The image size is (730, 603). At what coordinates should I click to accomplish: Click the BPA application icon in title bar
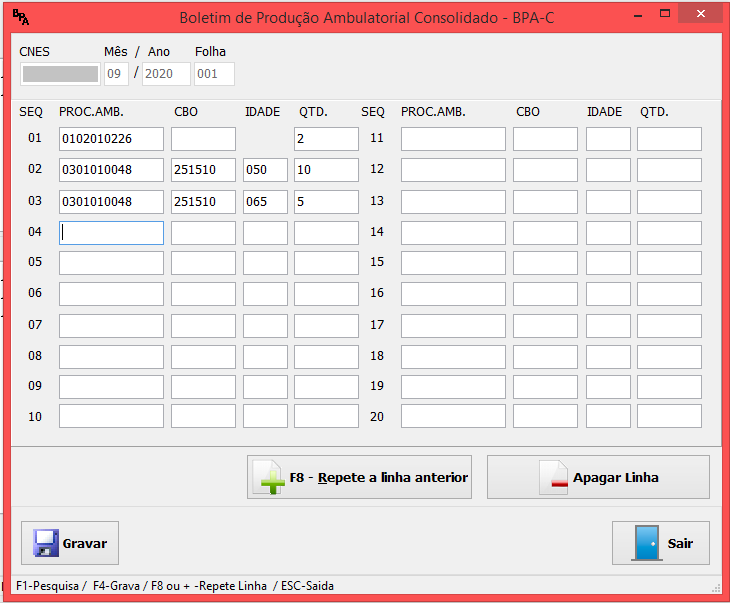pyautogui.click(x=21, y=17)
